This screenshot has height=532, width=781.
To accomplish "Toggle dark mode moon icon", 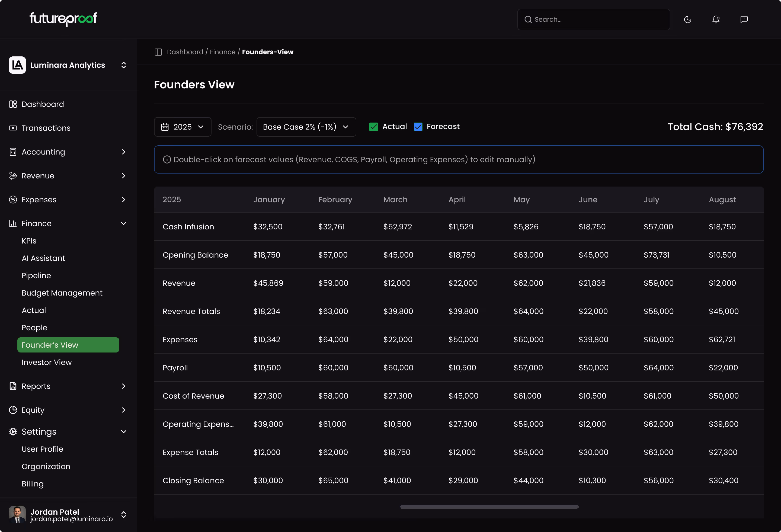I will pos(687,20).
